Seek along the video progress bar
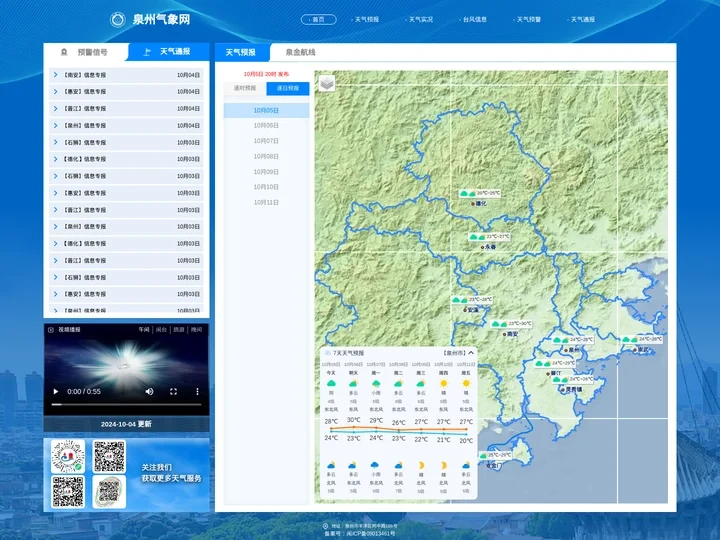 [x=126, y=405]
